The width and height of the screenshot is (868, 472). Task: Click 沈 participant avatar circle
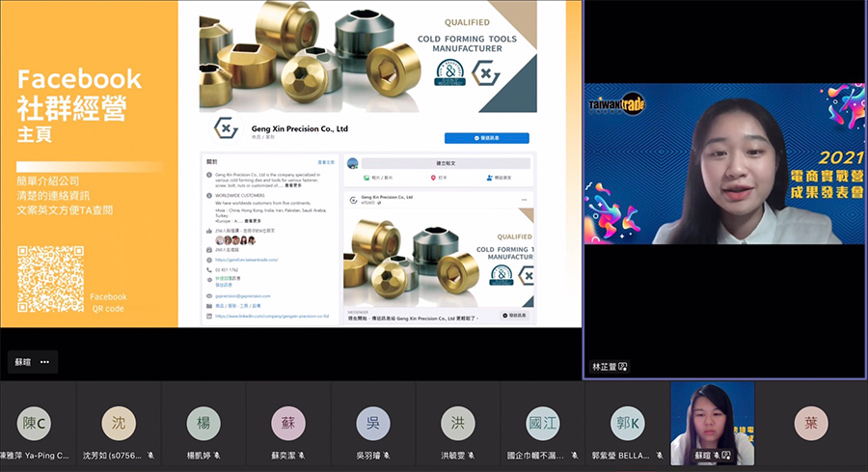pyautogui.click(x=119, y=424)
